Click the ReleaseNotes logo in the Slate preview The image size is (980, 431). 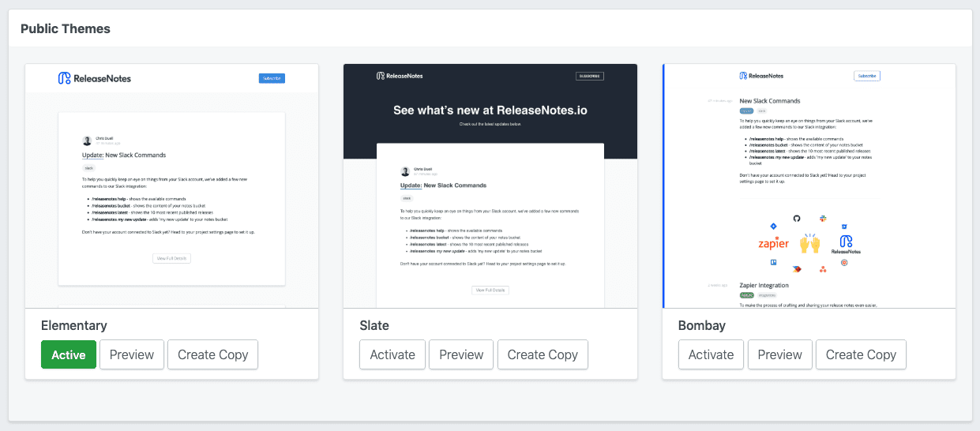[400, 76]
